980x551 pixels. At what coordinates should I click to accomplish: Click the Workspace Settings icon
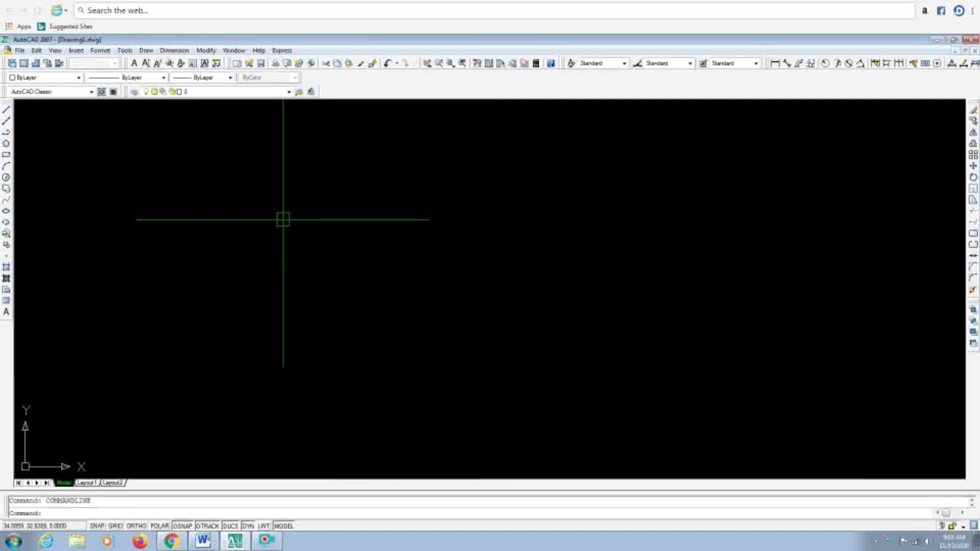pos(101,92)
